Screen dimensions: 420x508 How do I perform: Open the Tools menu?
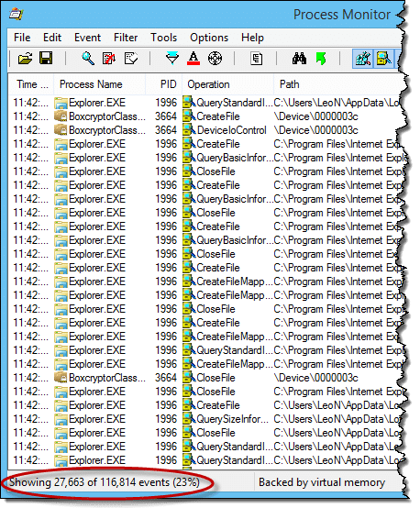(x=163, y=38)
